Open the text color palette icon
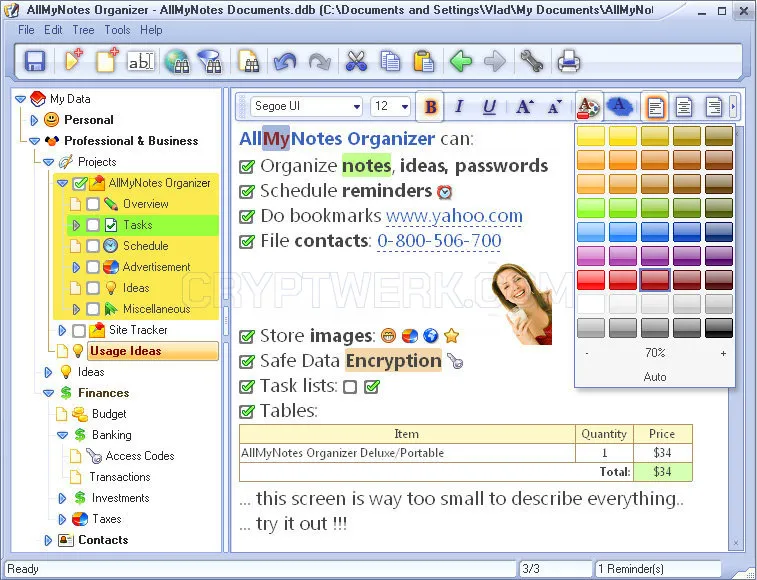 588,106
